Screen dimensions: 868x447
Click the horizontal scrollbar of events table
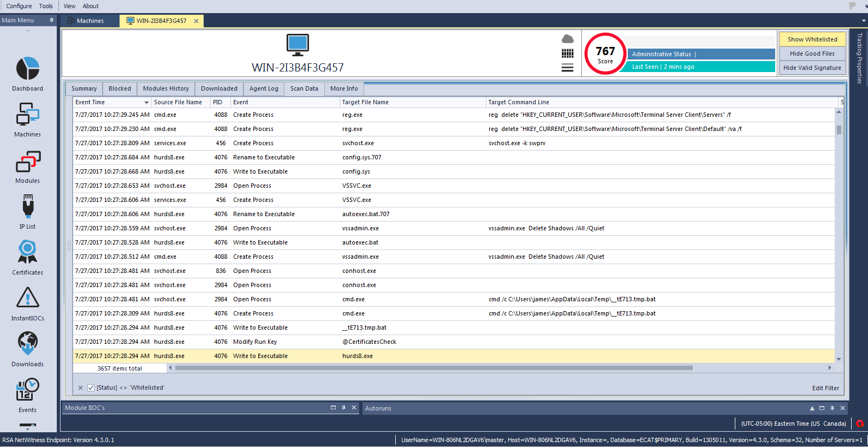pyautogui.click(x=433, y=368)
